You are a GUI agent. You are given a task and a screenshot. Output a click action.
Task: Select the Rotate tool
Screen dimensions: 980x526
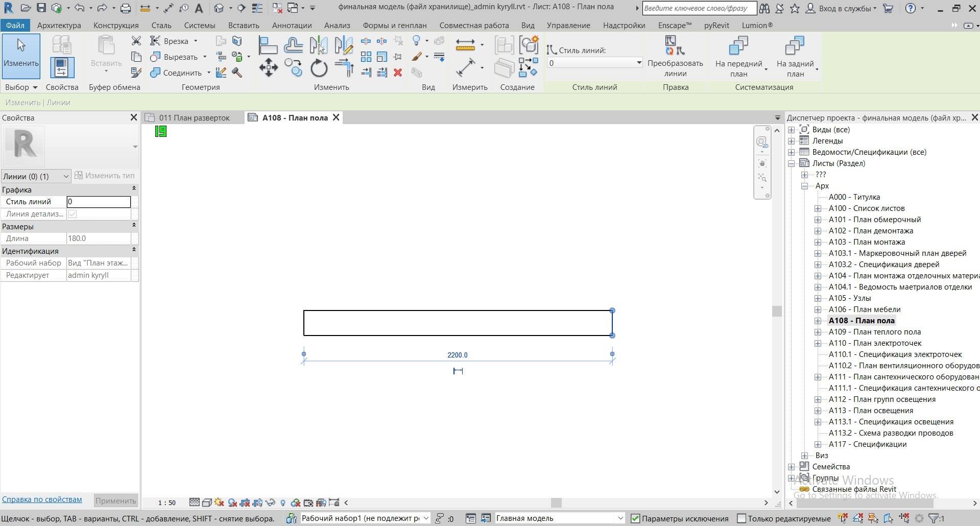tap(319, 67)
